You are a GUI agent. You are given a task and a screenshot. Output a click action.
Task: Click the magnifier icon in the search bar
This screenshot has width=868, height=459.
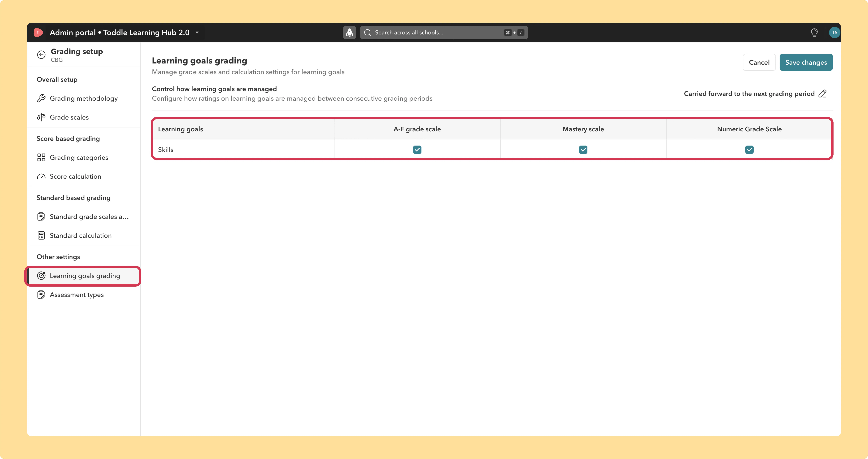pos(368,32)
